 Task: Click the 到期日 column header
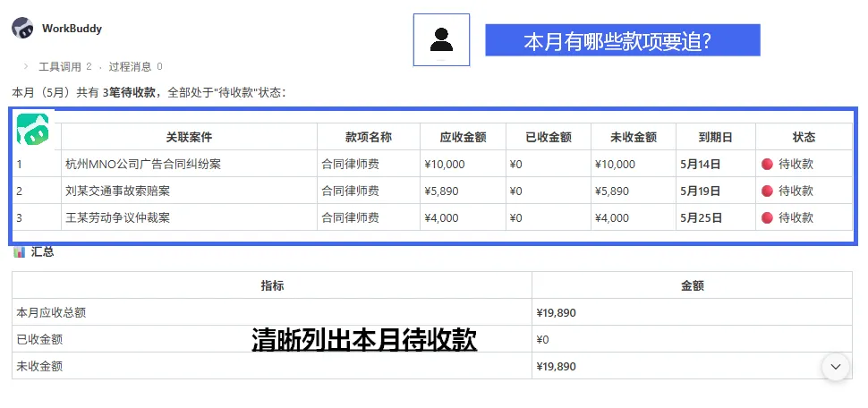coord(715,137)
